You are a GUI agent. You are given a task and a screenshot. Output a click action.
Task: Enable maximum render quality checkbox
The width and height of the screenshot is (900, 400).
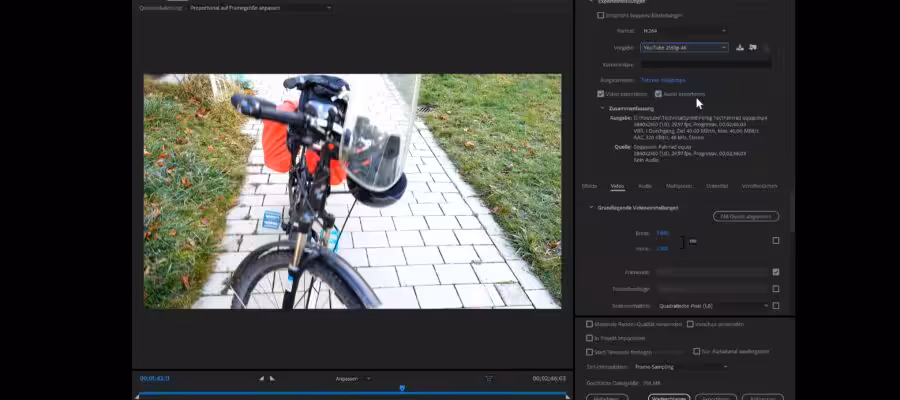pyautogui.click(x=589, y=324)
